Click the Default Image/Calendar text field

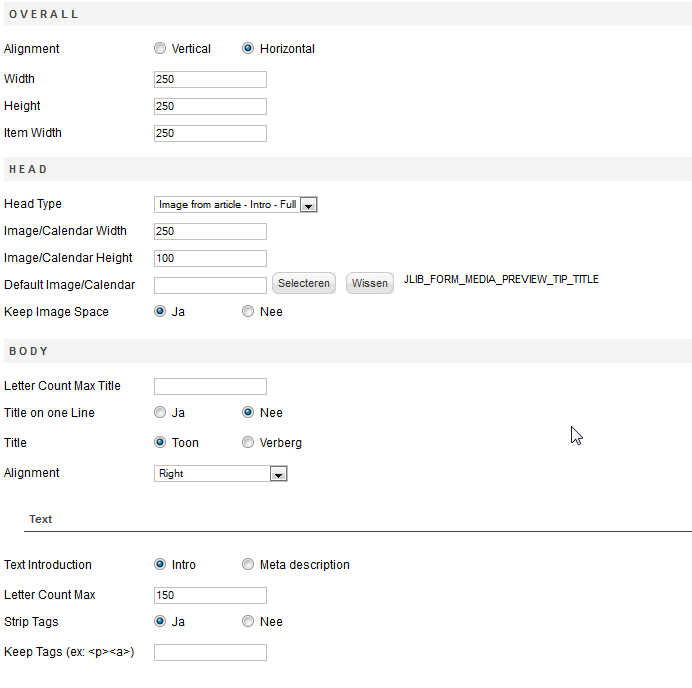pyautogui.click(x=210, y=286)
